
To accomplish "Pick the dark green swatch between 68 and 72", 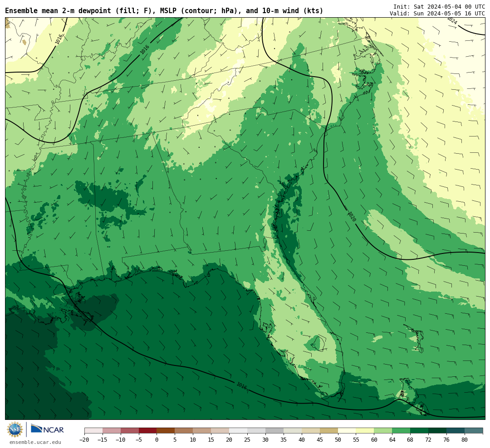I will tap(419, 431).
